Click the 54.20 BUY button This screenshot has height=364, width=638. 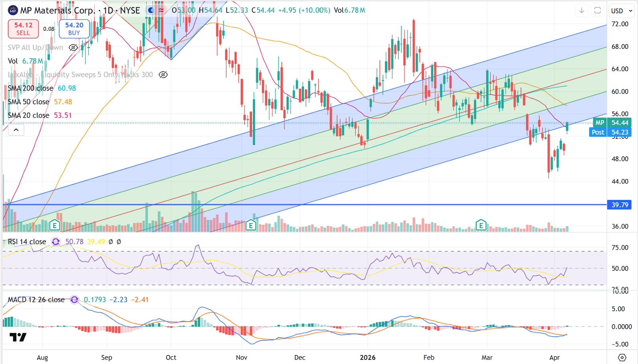coord(74,29)
